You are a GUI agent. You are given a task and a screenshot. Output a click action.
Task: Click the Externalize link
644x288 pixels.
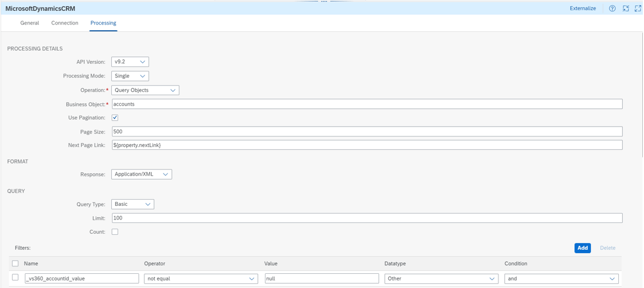pyautogui.click(x=583, y=8)
